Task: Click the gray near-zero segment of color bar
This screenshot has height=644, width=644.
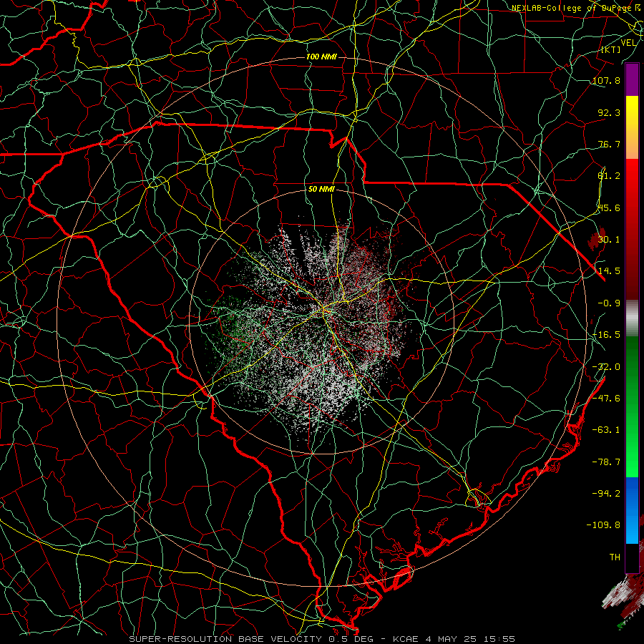Action: pos(632,318)
